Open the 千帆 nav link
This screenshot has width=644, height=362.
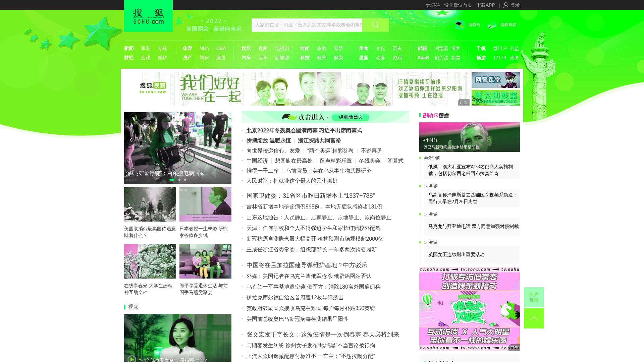(481, 48)
